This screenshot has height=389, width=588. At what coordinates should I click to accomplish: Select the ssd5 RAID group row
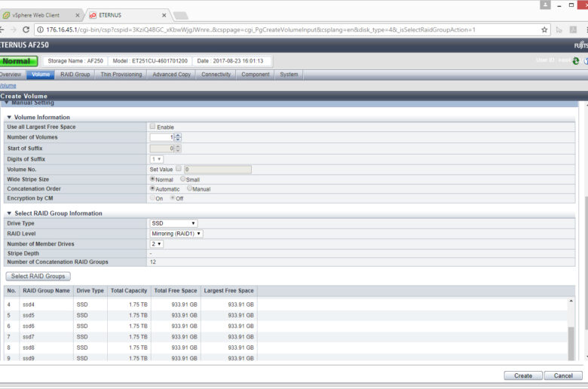click(287, 315)
